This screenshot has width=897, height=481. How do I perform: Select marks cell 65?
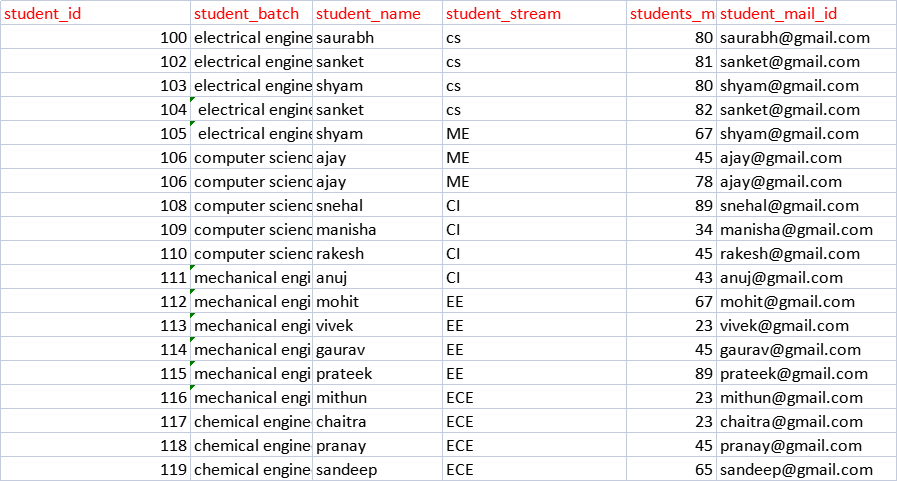(671, 470)
